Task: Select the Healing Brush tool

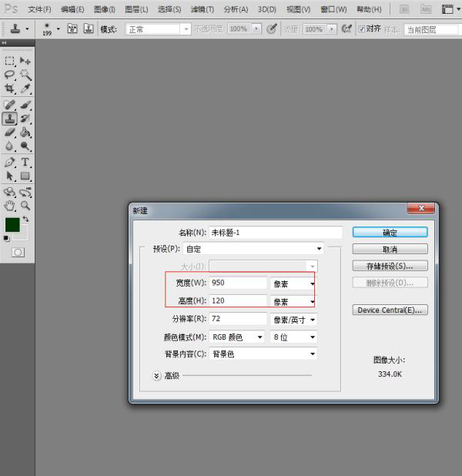Action: tap(9, 105)
